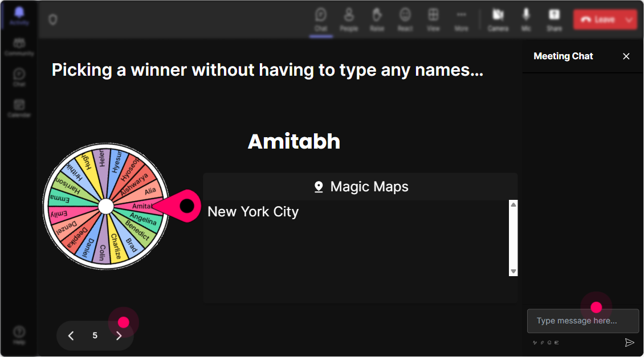Open message format options icon
The width and height of the screenshot is (644, 357).
tap(535, 343)
